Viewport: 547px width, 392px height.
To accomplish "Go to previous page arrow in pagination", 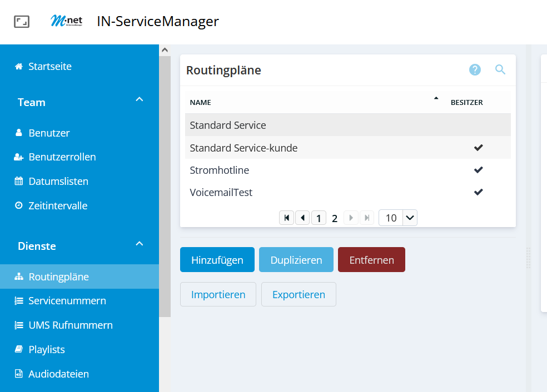I will [x=302, y=218].
